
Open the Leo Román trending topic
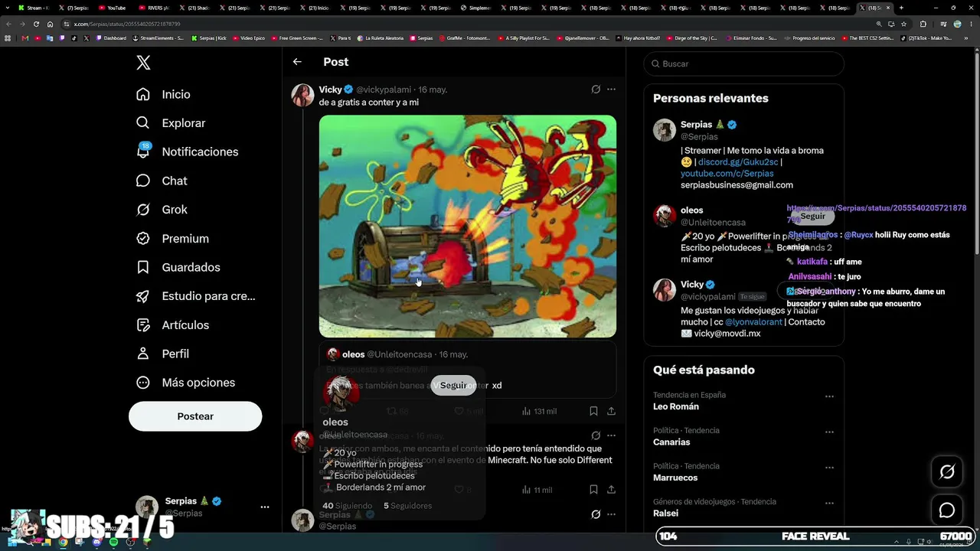676,406
